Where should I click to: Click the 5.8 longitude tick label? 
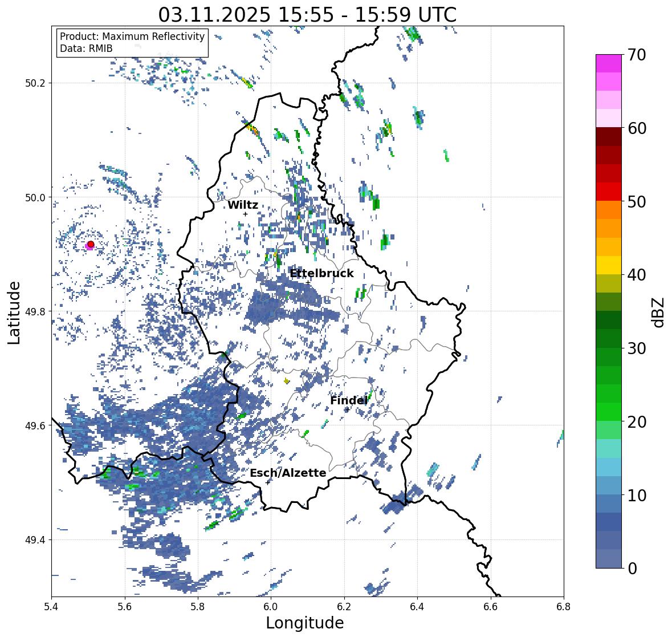[198, 607]
